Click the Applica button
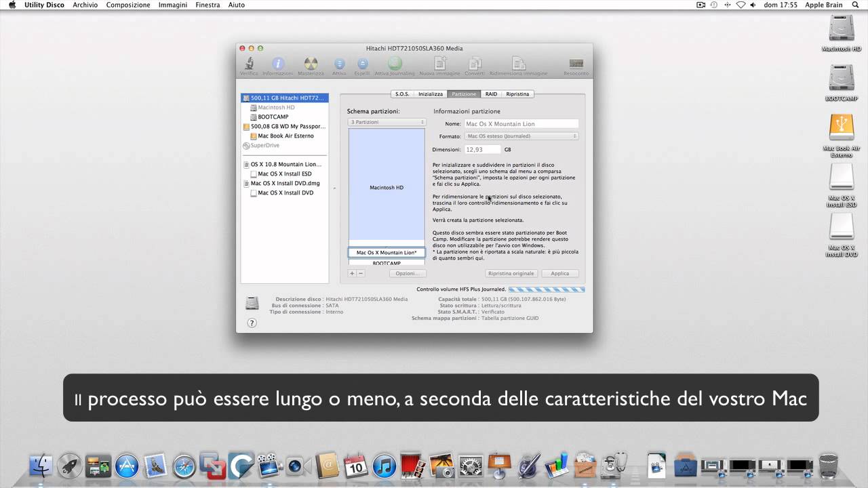 coord(560,273)
